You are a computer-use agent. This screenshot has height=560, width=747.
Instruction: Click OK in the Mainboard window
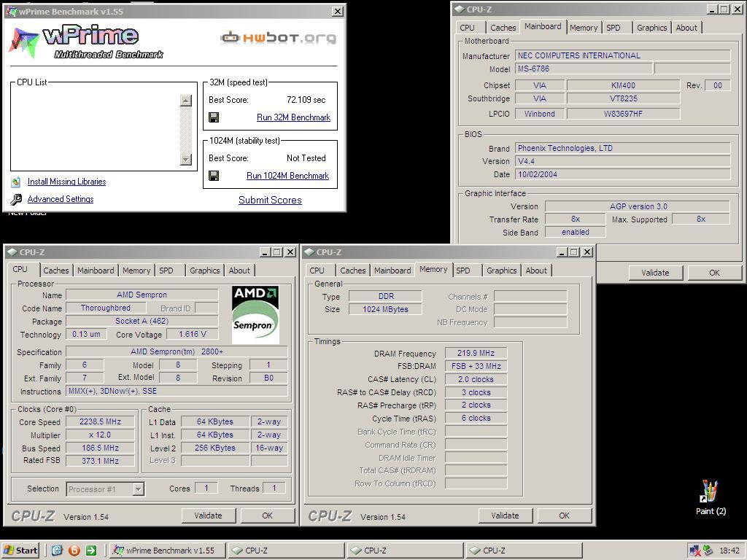coord(715,273)
